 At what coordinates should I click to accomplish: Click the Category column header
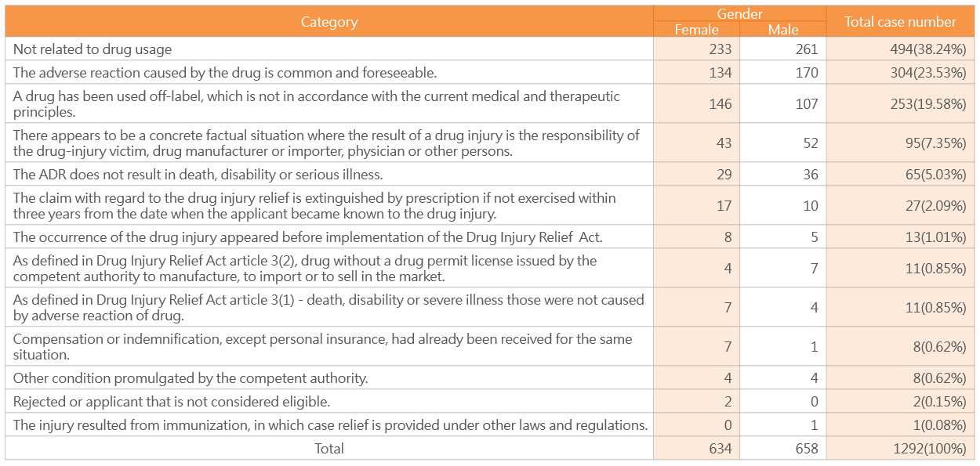(x=329, y=21)
